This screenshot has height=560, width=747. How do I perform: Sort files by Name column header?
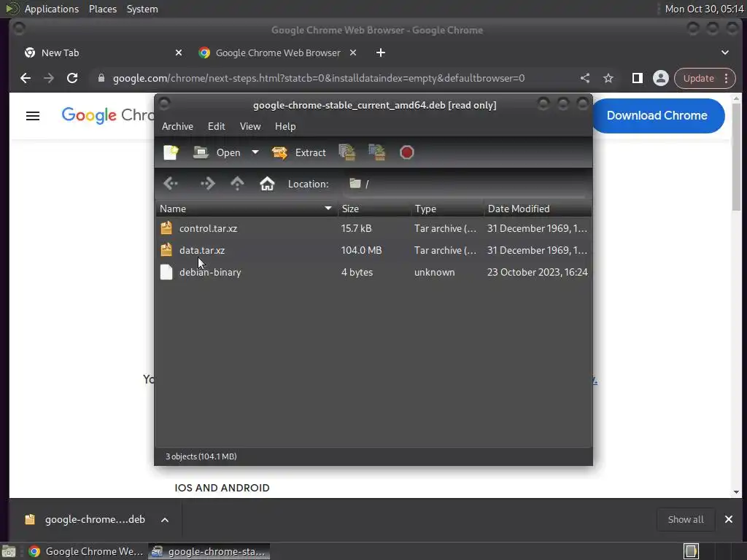click(x=247, y=209)
